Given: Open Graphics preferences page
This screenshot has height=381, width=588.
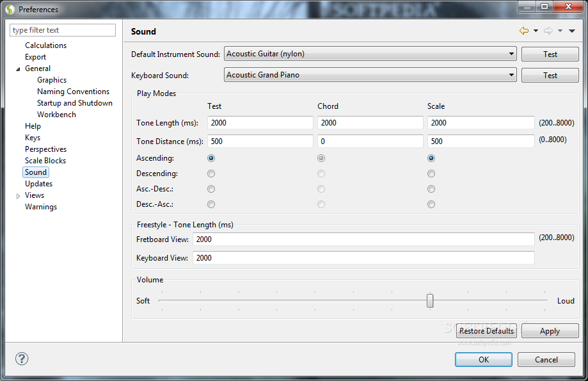Looking at the screenshot, I should pos(52,80).
